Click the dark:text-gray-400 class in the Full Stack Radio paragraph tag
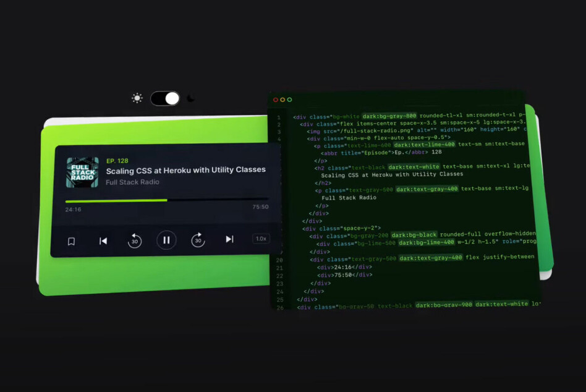Image resolution: width=586 pixels, height=392 pixels. [427, 189]
